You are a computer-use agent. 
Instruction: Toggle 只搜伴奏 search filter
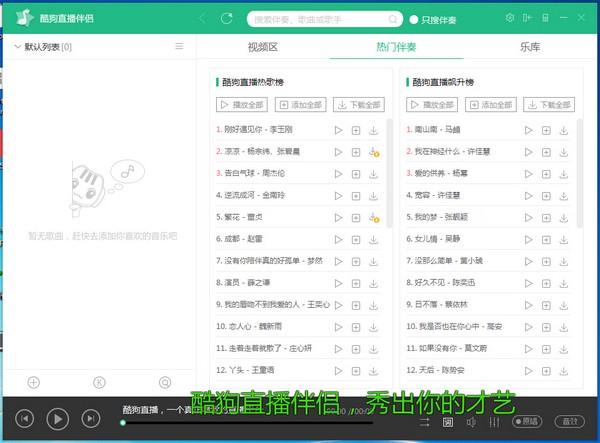[433, 20]
